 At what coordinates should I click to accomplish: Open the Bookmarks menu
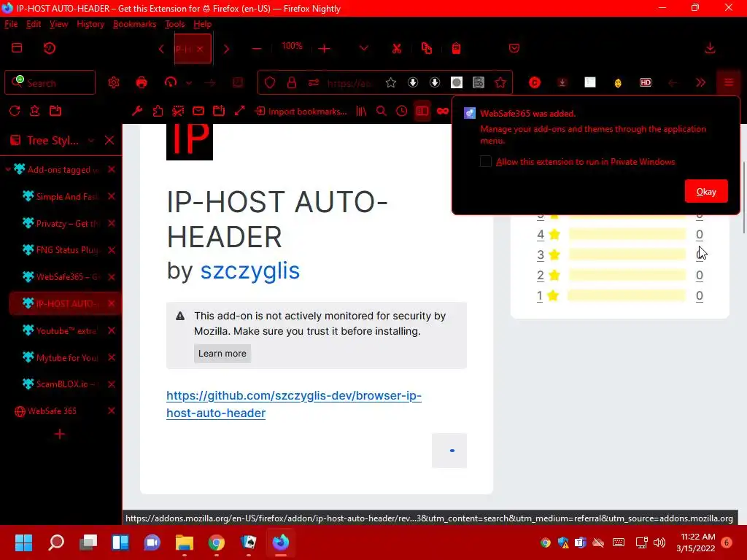pyautogui.click(x=134, y=24)
